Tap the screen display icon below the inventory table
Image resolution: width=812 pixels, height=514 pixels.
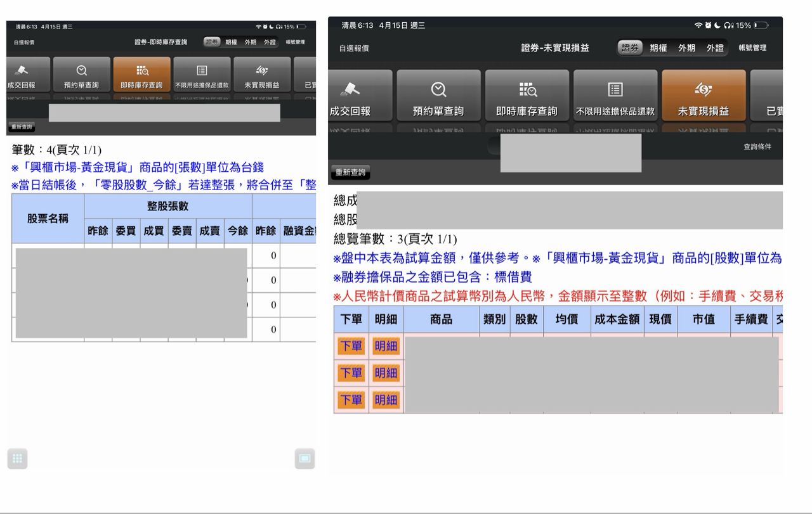click(x=304, y=458)
